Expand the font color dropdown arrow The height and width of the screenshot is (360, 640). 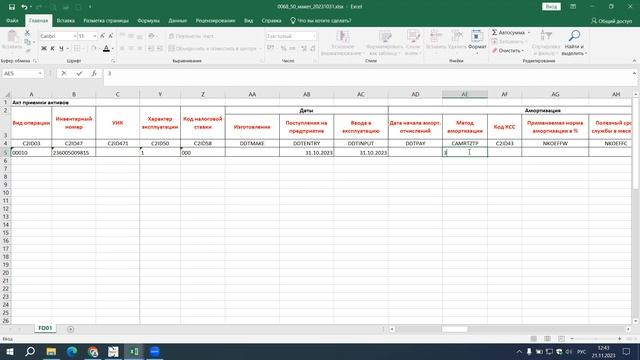click(x=113, y=49)
